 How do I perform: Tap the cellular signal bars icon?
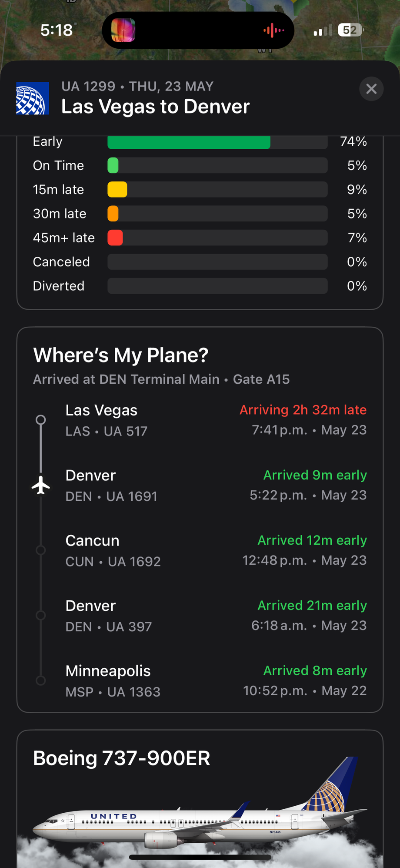click(322, 30)
